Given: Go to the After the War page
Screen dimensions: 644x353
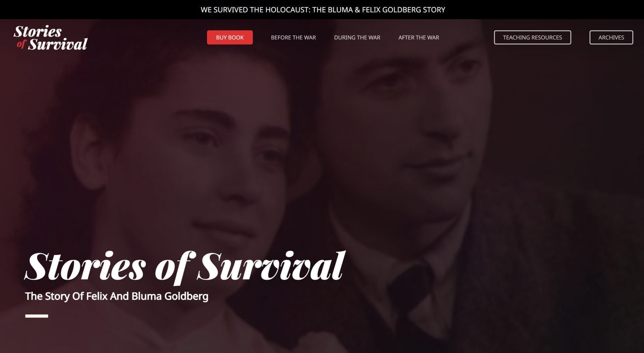Looking at the screenshot, I should 419,38.
